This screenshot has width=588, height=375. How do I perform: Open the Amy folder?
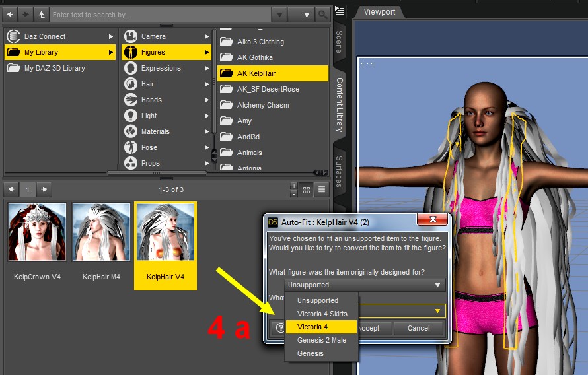[273, 121]
